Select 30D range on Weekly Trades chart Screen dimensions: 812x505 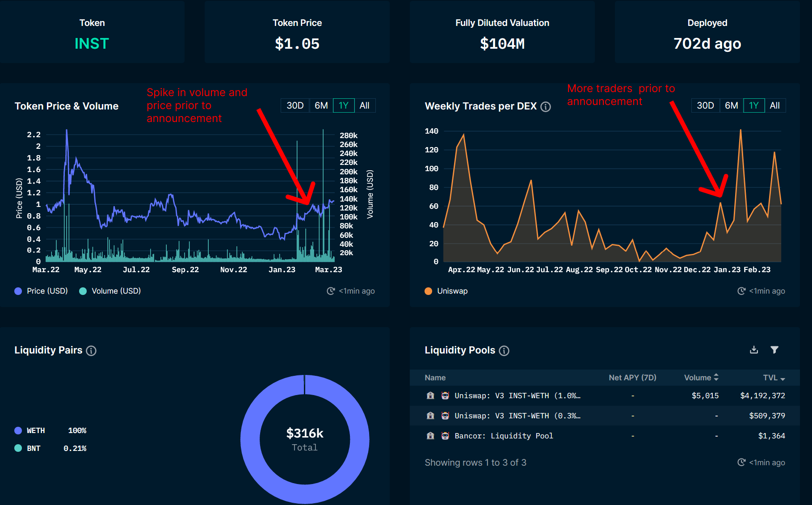click(x=706, y=105)
